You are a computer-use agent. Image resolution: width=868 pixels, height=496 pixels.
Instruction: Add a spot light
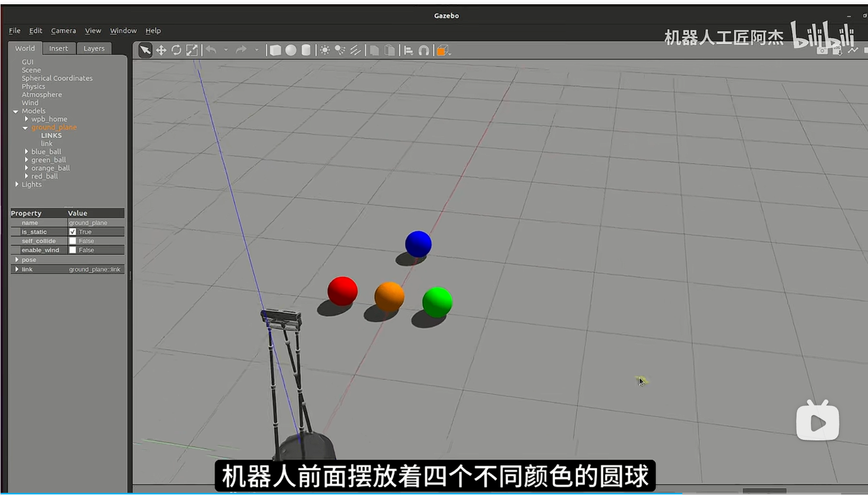[340, 50]
